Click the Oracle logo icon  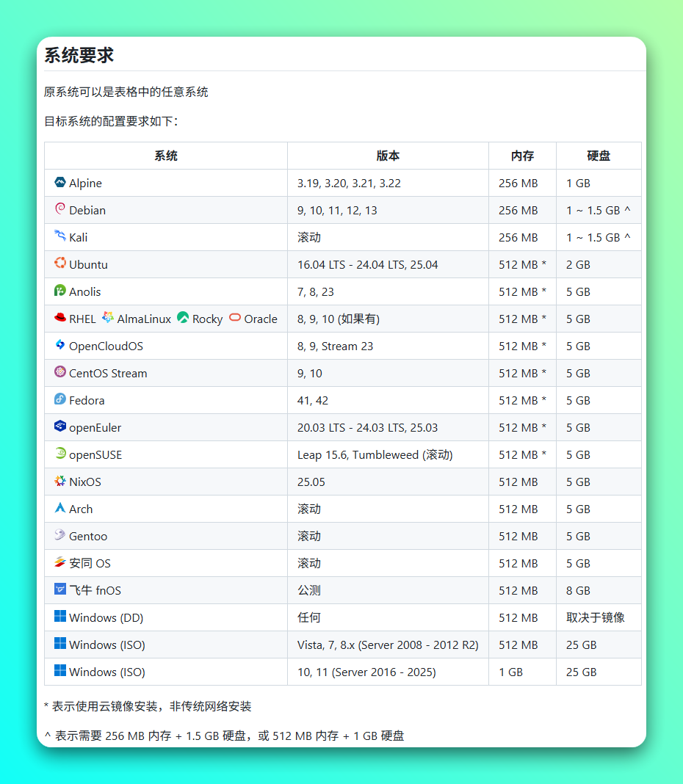235,318
